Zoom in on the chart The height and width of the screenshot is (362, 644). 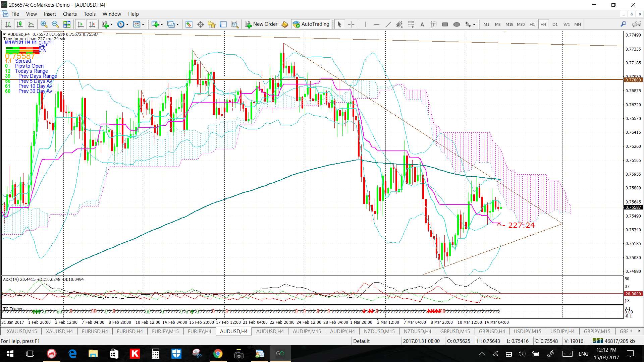tap(44, 24)
